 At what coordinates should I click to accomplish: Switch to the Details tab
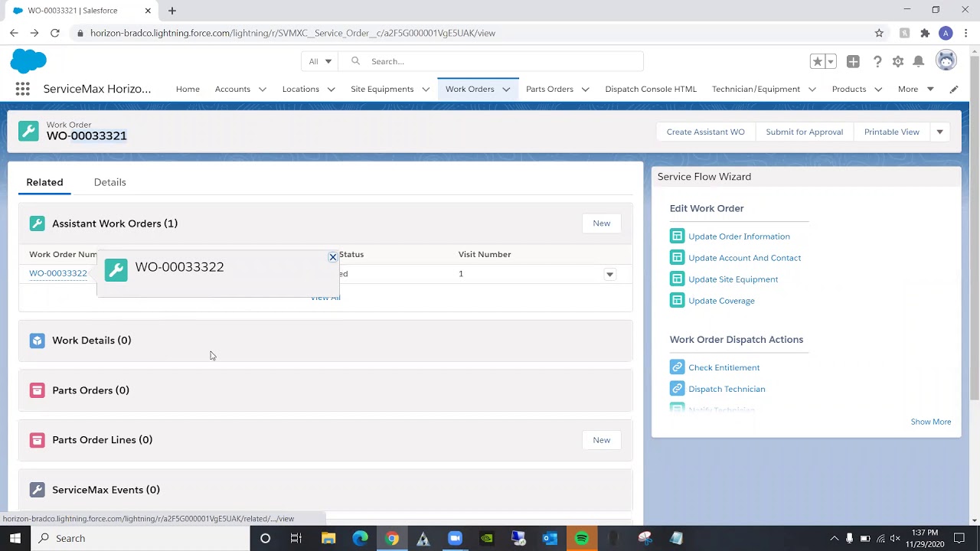point(109,182)
